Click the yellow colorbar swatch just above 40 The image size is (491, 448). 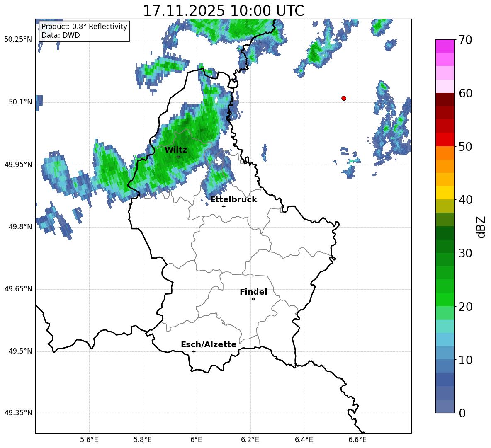(x=445, y=193)
